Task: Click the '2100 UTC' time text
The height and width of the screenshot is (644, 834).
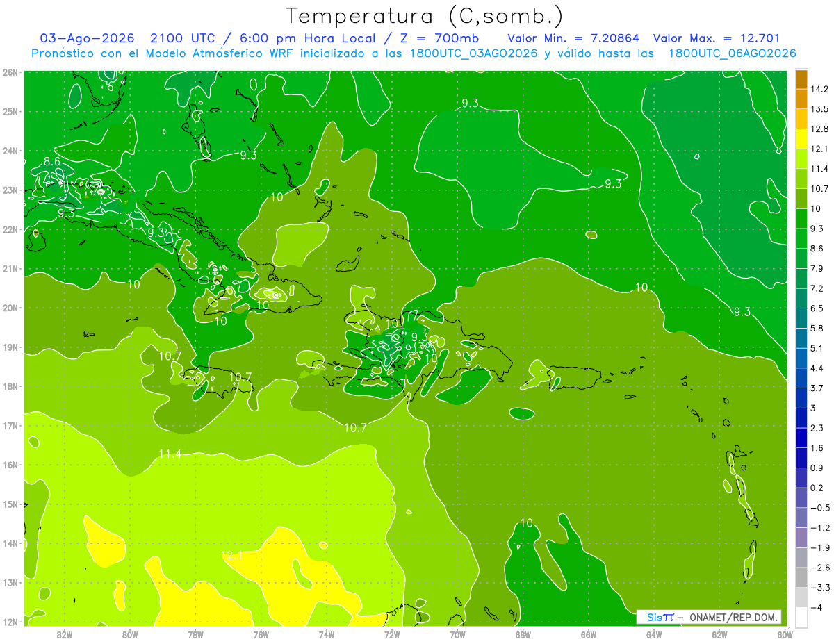Action: click(184, 38)
